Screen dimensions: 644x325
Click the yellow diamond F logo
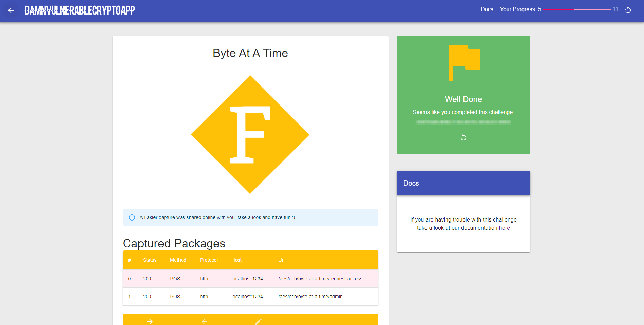250,135
